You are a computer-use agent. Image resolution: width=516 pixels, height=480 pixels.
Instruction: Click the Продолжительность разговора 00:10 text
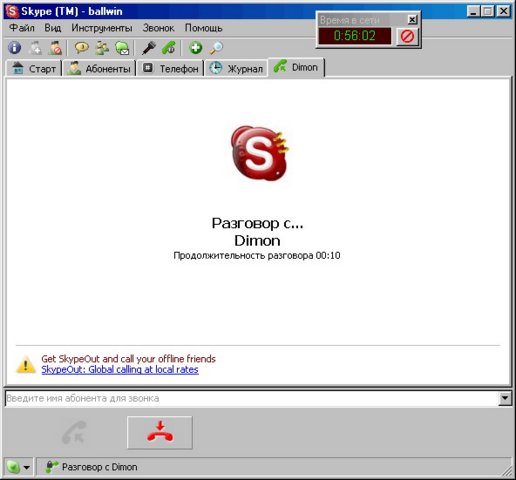tap(257, 256)
